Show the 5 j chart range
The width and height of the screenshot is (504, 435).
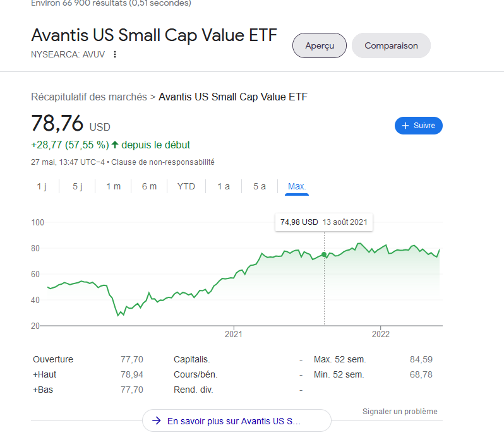click(x=77, y=186)
